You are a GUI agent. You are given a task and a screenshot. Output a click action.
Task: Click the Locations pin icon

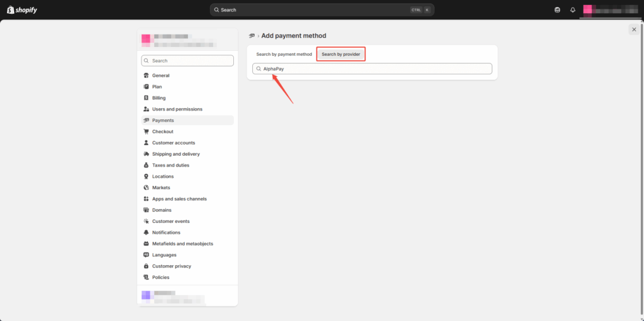[146, 177]
